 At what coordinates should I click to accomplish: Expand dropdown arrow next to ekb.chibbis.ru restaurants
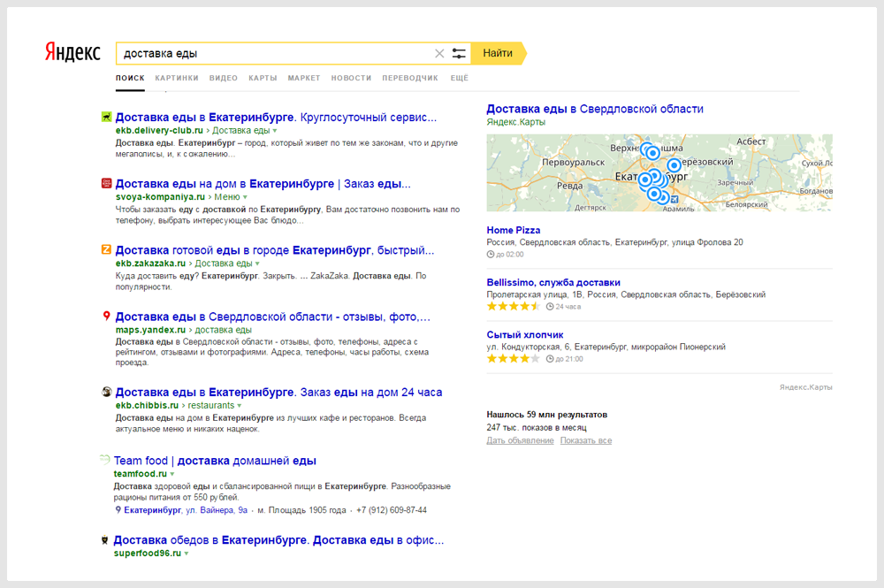240,406
